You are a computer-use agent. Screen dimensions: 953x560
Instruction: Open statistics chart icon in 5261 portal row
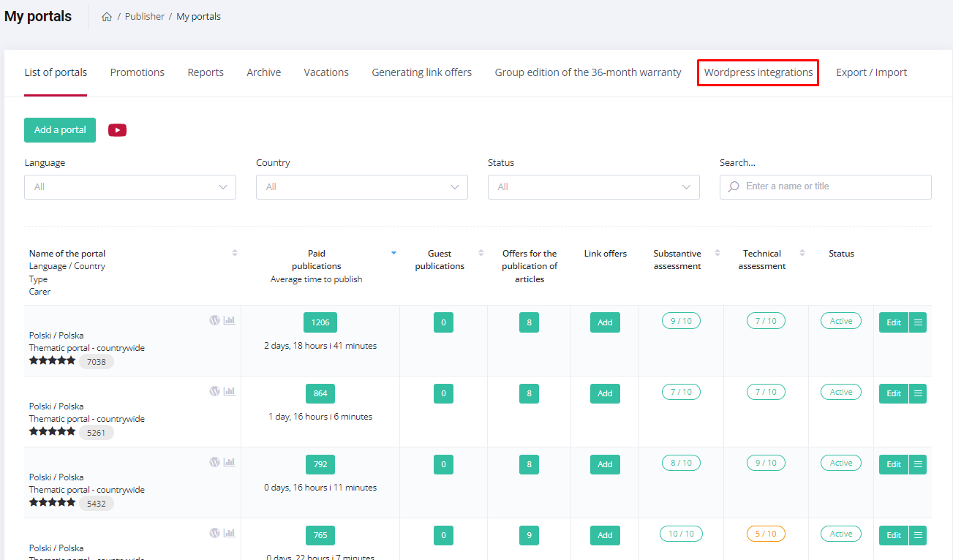coord(229,391)
